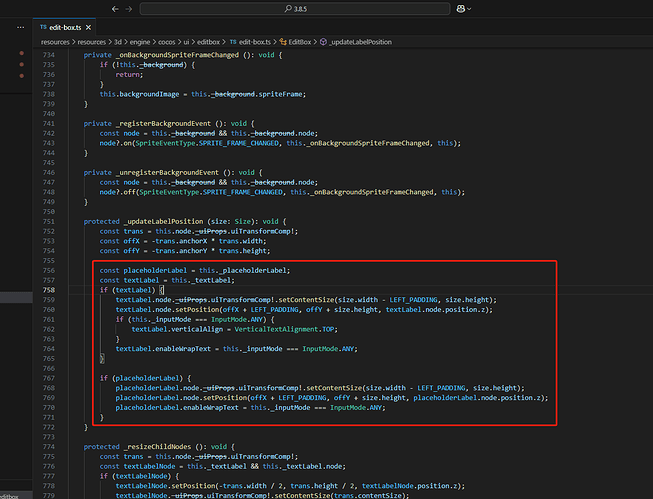
Task: Go back with the left arrow
Action: pos(115,9)
